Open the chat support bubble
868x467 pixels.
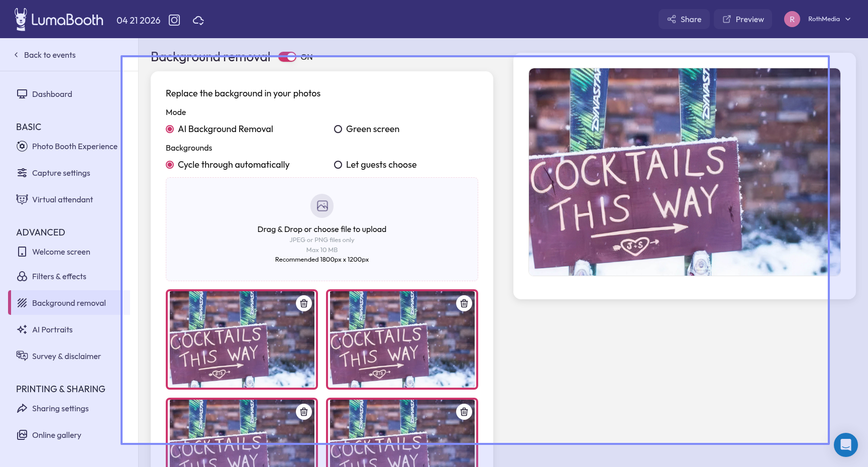(x=845, y=444)
